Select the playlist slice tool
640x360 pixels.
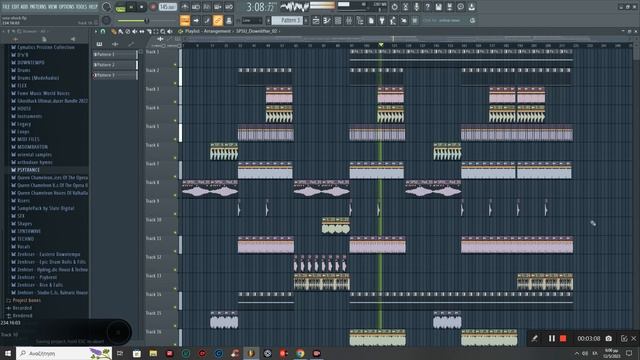(x=149, y=31)
